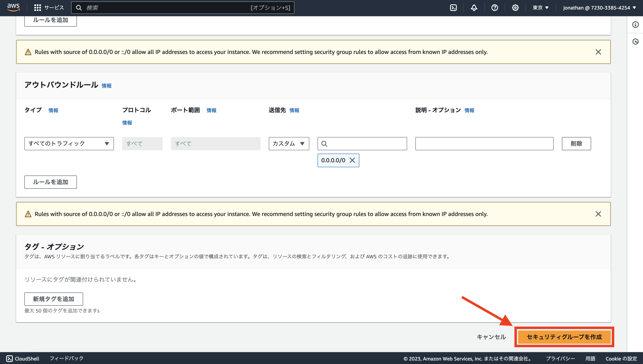Click the 説明 description input field
This screenshot has height=364, width=643.
pos(484,143)
